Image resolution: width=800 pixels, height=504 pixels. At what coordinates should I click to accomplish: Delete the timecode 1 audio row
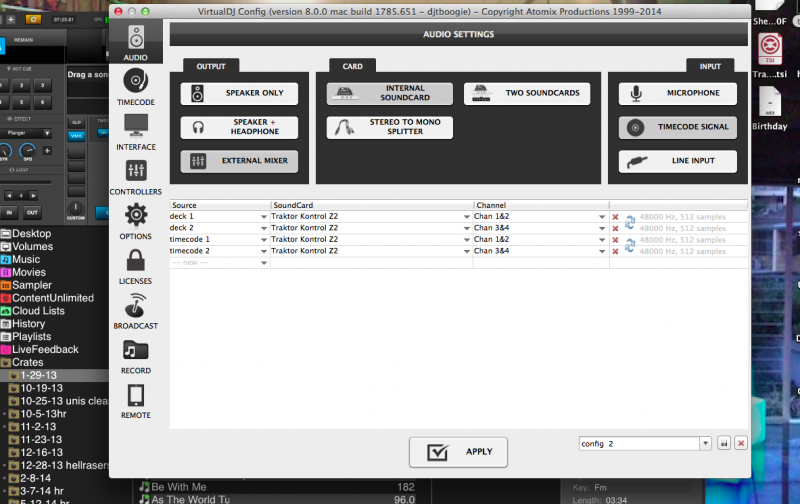pyautogui.click(x=615, y=240)
